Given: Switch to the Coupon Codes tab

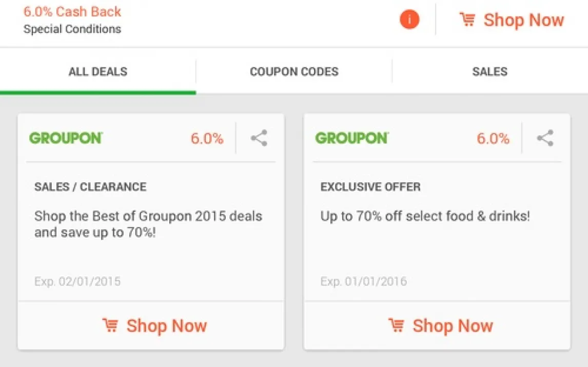Looking at the screenshot, I should point(294,72).
